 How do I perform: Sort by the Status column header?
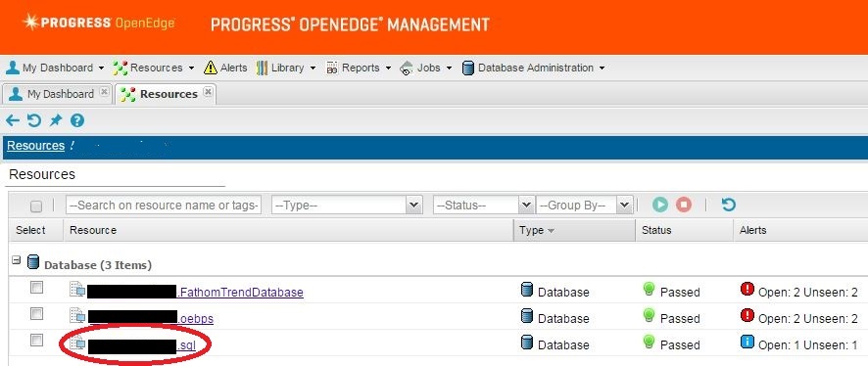pyautogui.click(x=684, y=230)
